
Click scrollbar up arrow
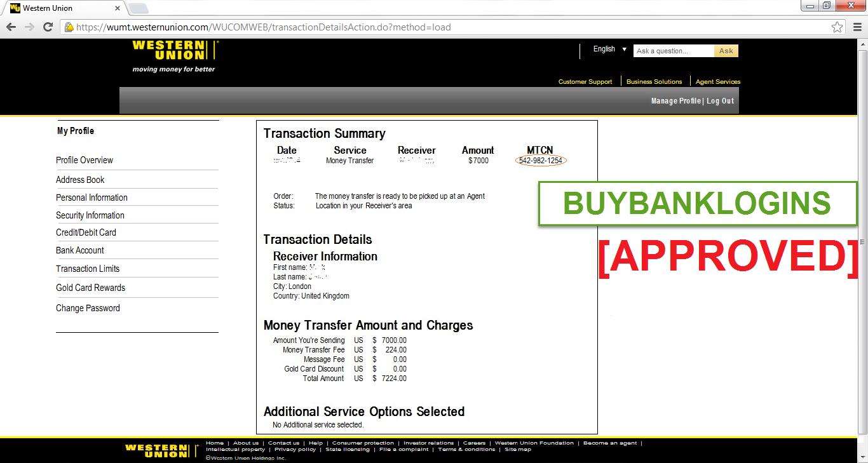pyautogui.click(x=862, y=43)
